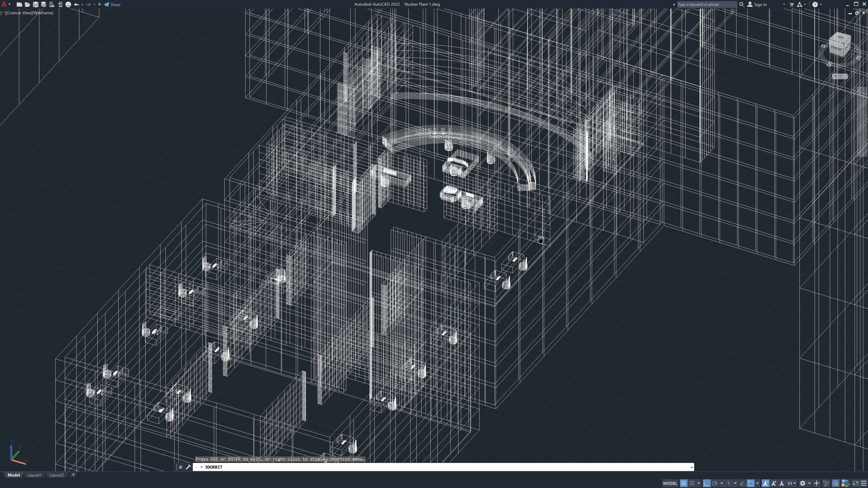Click the Clean Screen icon in status bar
868x488 pixels.
tap(856, 483)
